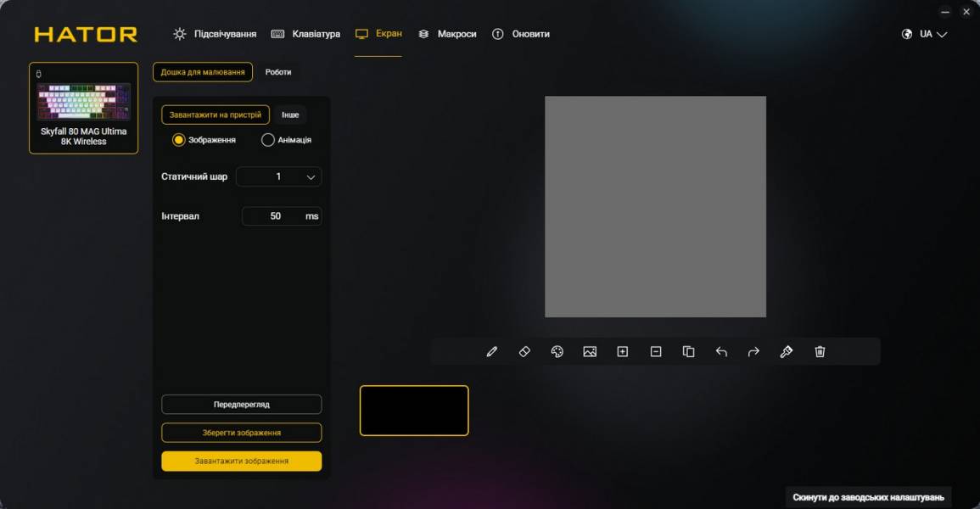
Task: Click the Інтервал input field
Action: coord(276,216)
